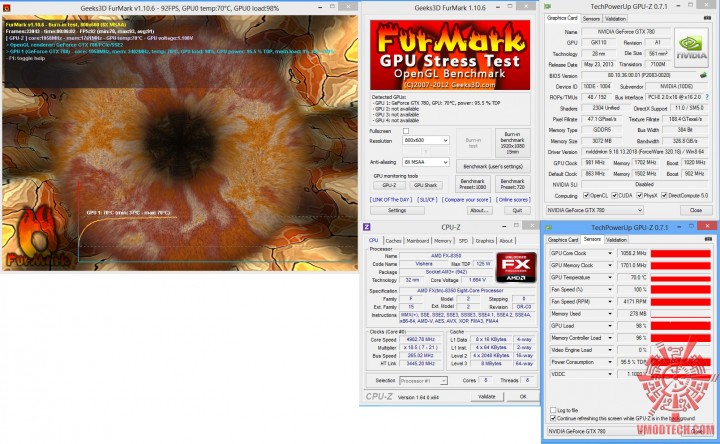Click OK in CPU-Z
This screenshot has height=444, width=720.
[x=523, y=396]
